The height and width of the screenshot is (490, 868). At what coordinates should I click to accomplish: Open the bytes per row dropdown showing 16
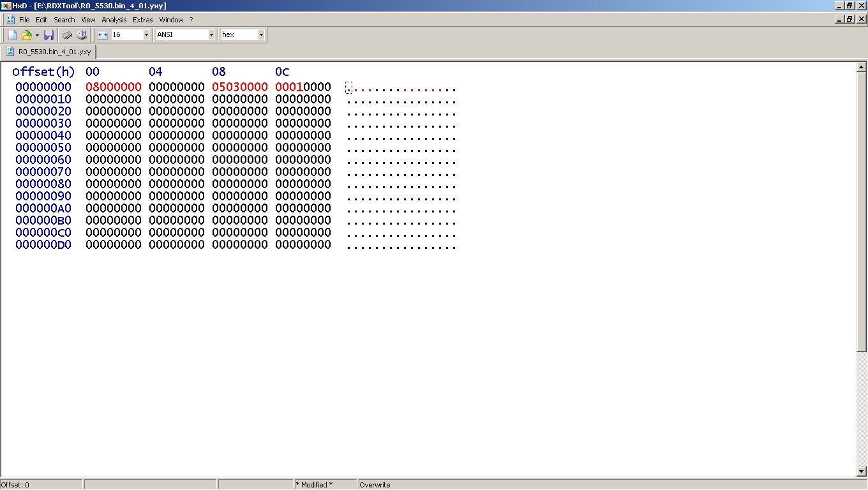(146, 35)
